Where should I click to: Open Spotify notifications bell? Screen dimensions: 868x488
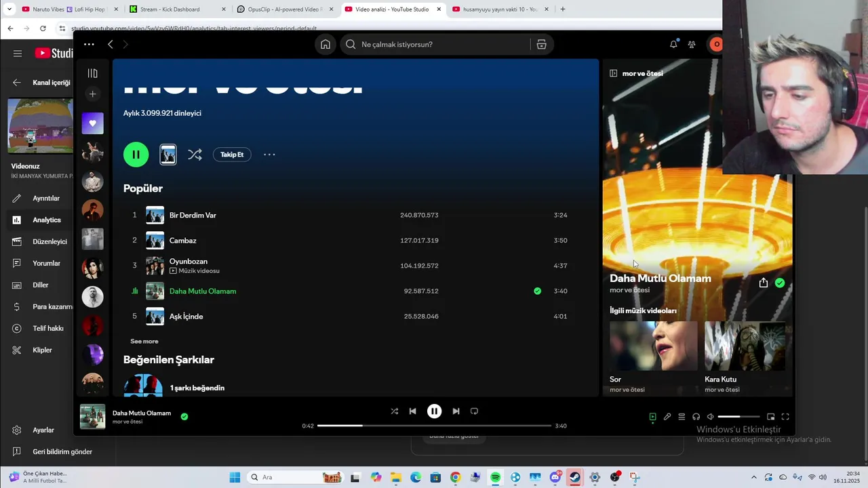[x=673, y=44]
